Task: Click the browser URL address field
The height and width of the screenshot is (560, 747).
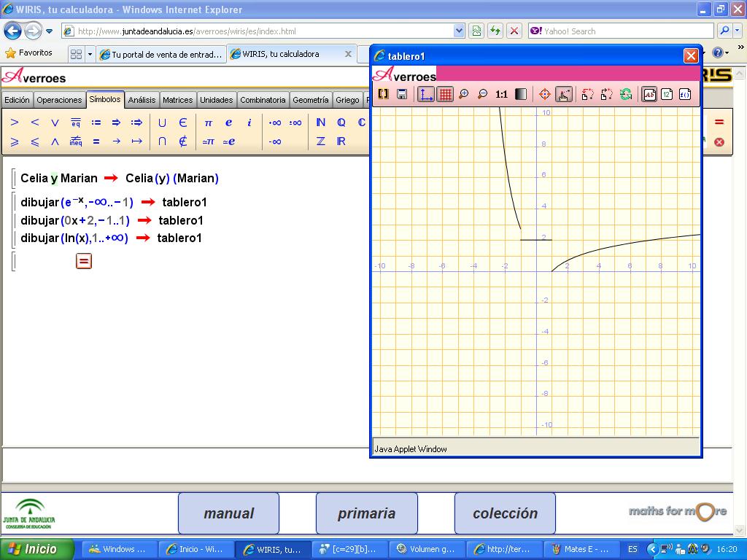Action: click(x=264, y=31)
